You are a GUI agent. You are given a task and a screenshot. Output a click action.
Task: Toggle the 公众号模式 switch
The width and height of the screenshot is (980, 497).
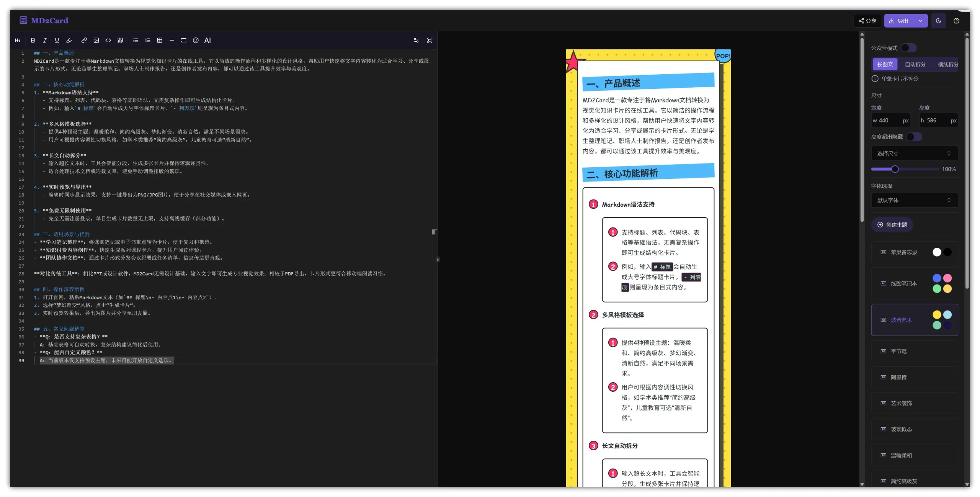point(908,48)
